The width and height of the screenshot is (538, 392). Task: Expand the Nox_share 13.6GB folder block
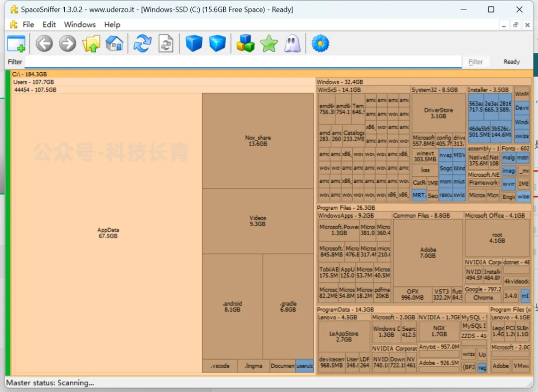[258, 140]
